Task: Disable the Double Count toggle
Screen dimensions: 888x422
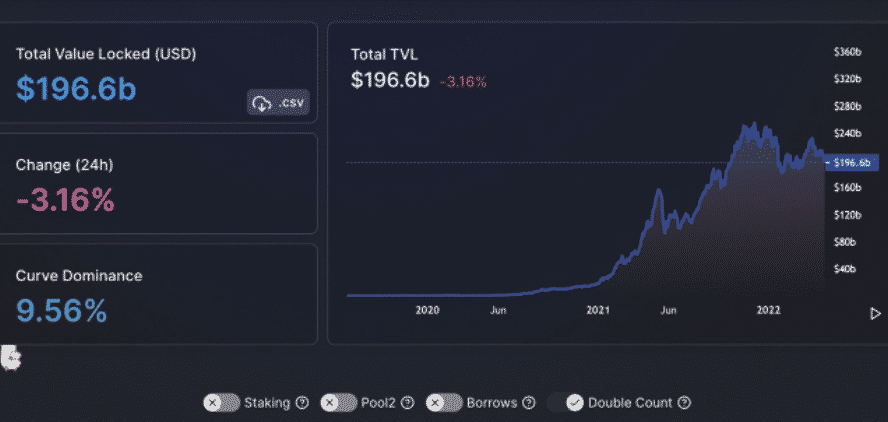Action: point(566,403)
